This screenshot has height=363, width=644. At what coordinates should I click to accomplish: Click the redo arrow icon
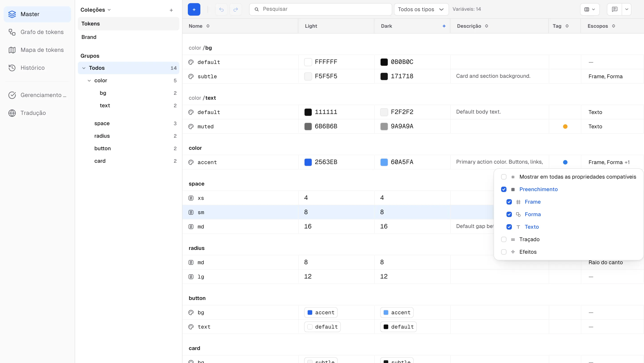235,9
